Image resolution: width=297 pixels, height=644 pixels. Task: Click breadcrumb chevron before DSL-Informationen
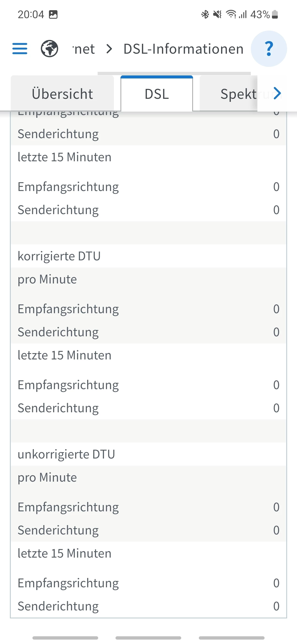[x=109, y=49]
